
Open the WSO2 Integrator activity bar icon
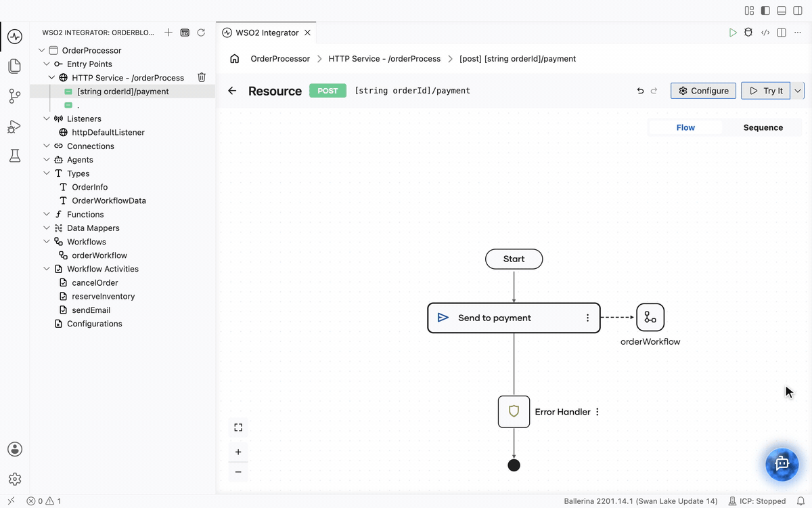point(15,36)
